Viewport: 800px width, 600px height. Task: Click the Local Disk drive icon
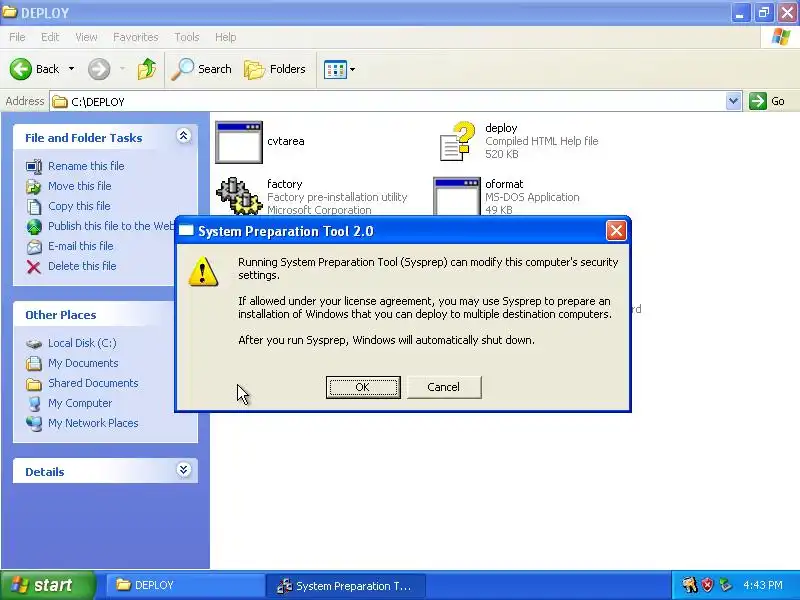pyautogui.click(x=34, y=343)
